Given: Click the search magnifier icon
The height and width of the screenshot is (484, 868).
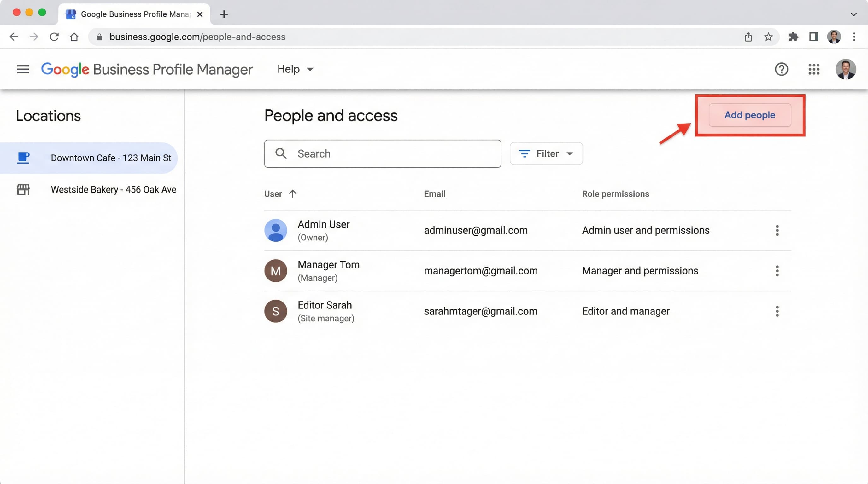Looking at the screenshot, I should [x=281, y=153].
